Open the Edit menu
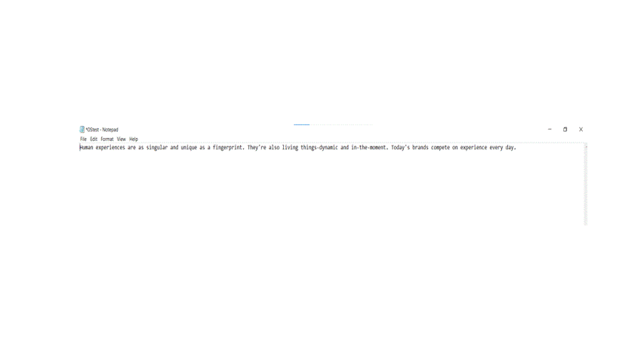 point(94,139)
